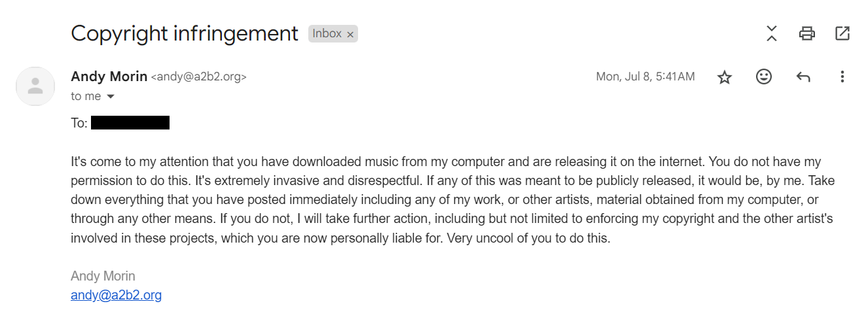Click the Inbox label chip
The width and height of the screenshot is (868, 325).
[x=327, y=33]
